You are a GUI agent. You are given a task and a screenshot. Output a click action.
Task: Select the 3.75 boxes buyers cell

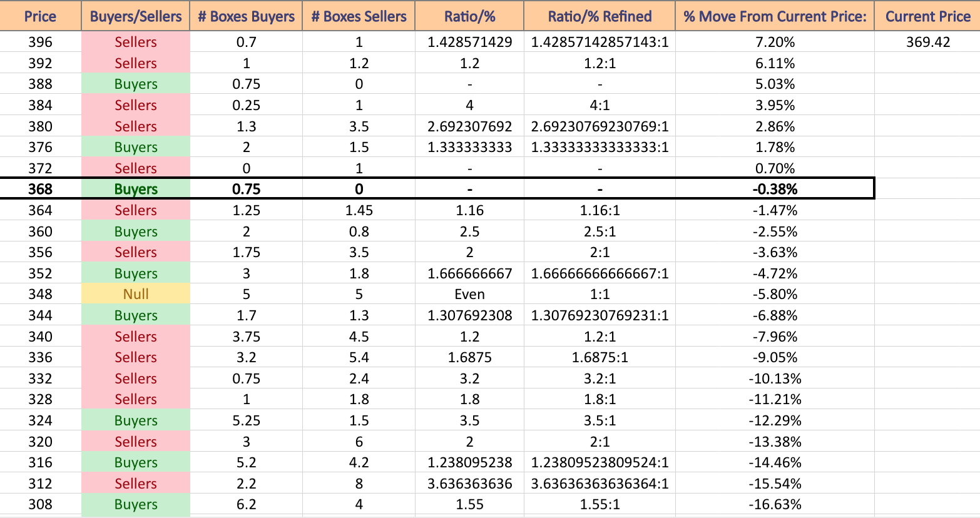click(x=246, y=337)
